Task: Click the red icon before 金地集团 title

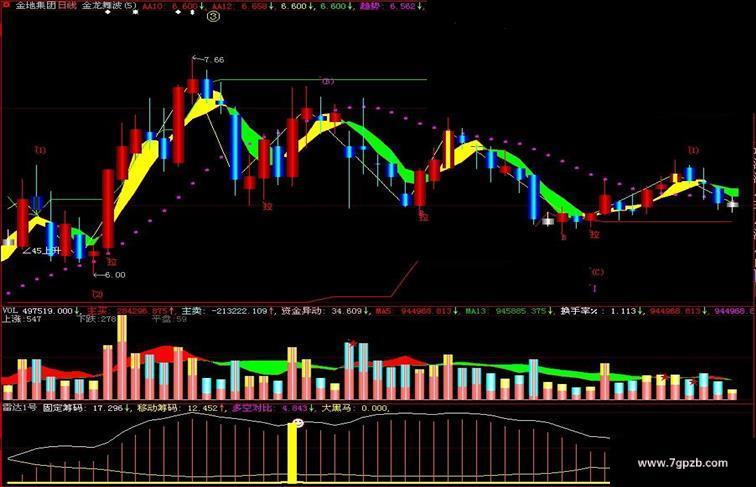Action: point(6,5)
